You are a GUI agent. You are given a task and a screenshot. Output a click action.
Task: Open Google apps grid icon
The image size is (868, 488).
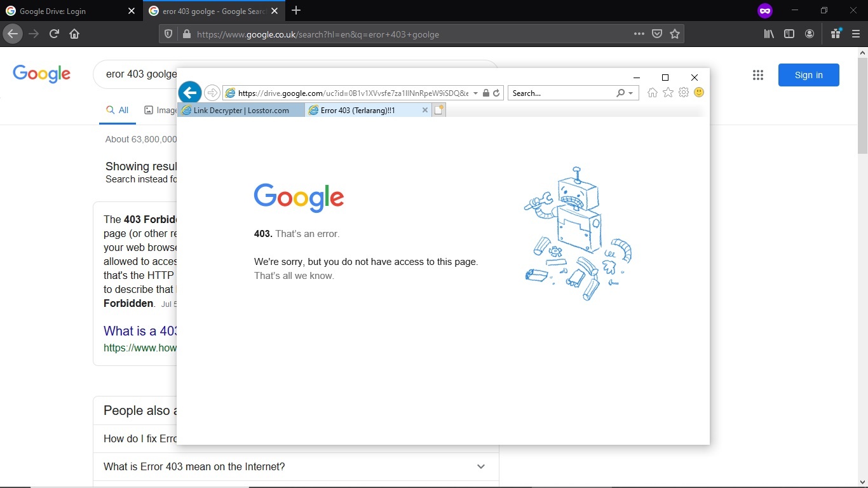757,75
